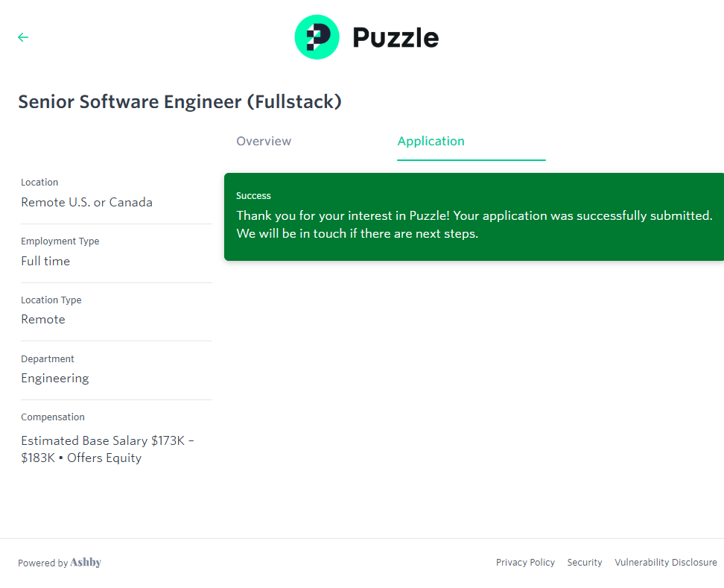Open the Privacy Policy link
Image resolution: width=724 pixels, height=588 pixels.
[525, 563]
